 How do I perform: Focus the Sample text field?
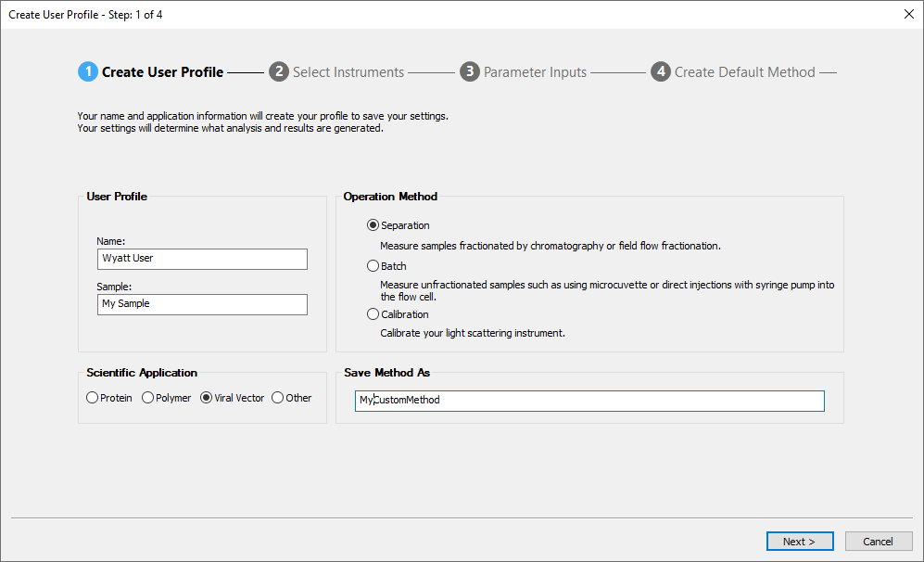pos(202,304)
